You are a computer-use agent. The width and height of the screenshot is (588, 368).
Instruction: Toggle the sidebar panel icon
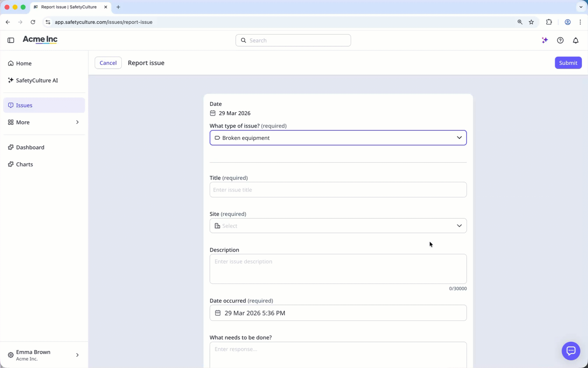pos(11,40)
